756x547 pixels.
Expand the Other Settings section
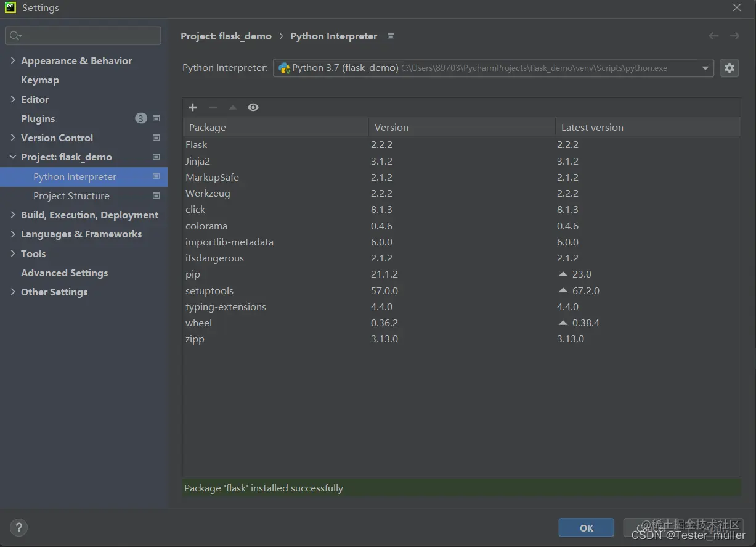pos(13,292)
